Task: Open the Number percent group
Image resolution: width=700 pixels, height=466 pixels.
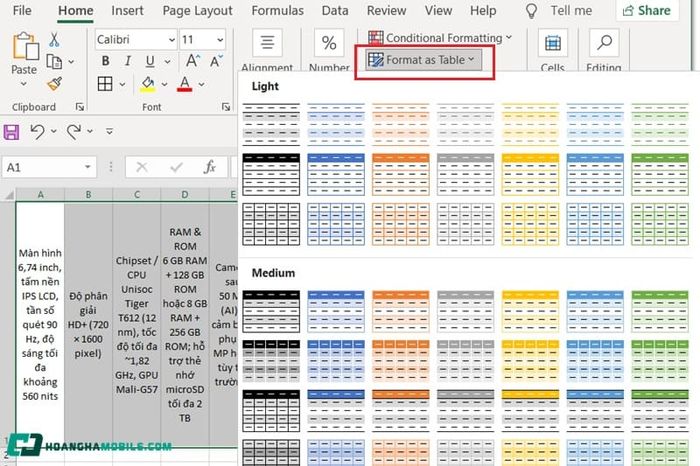Action: 329,43
